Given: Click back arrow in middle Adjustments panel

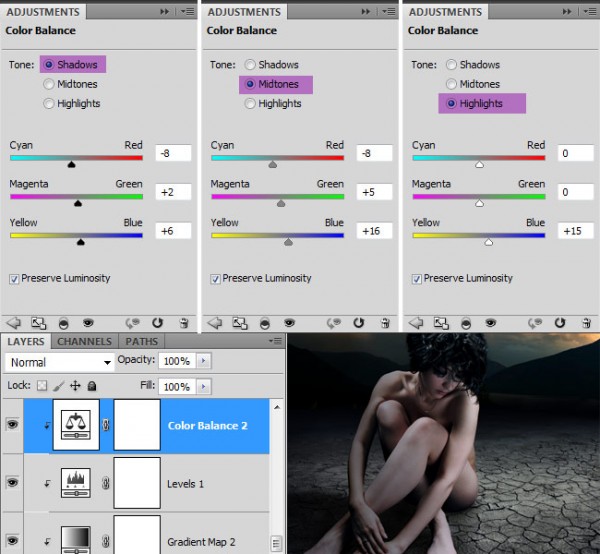Looking at the screenshot, I should coord(215,323).
